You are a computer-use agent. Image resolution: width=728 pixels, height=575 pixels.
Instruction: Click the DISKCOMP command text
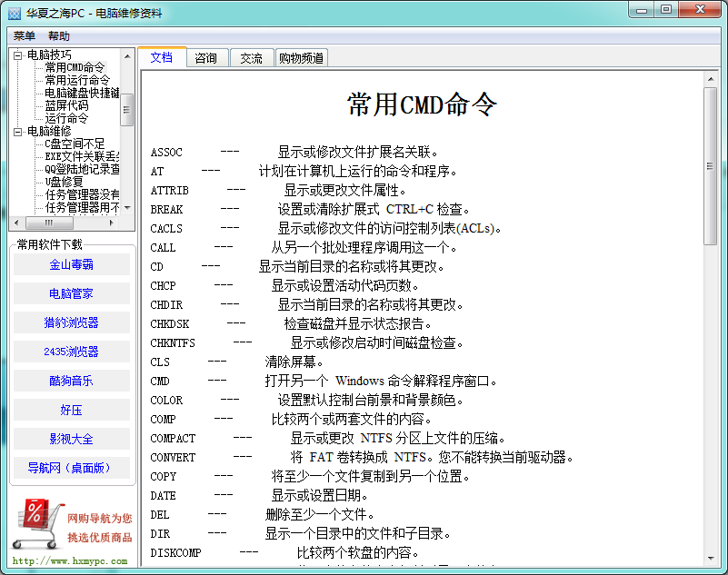point(175,552)
